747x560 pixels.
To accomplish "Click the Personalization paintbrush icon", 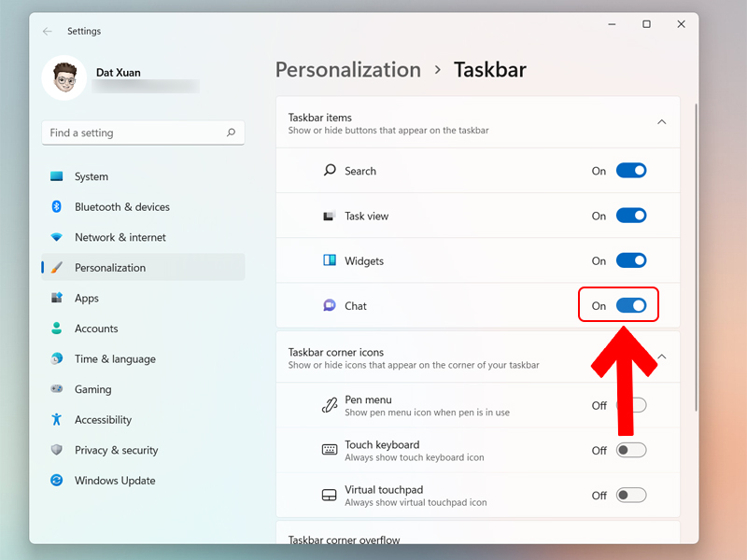I will [57, 268].
